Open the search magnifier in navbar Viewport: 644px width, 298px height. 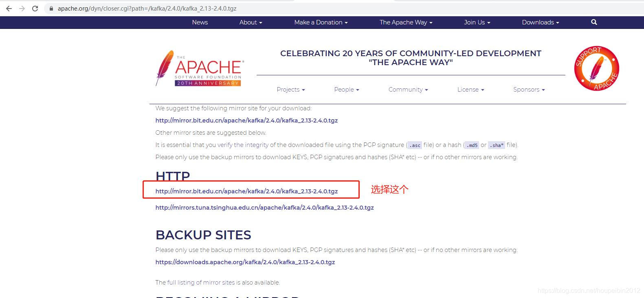594,22
